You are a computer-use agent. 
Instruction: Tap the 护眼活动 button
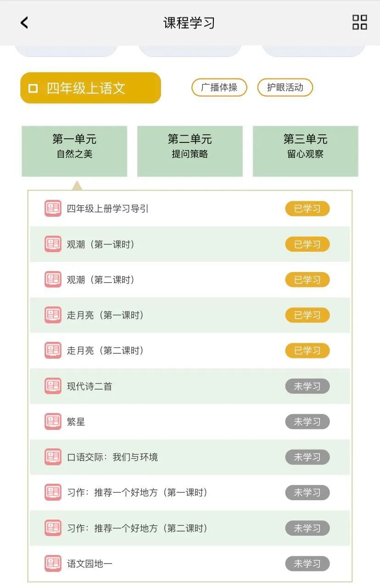285,87
